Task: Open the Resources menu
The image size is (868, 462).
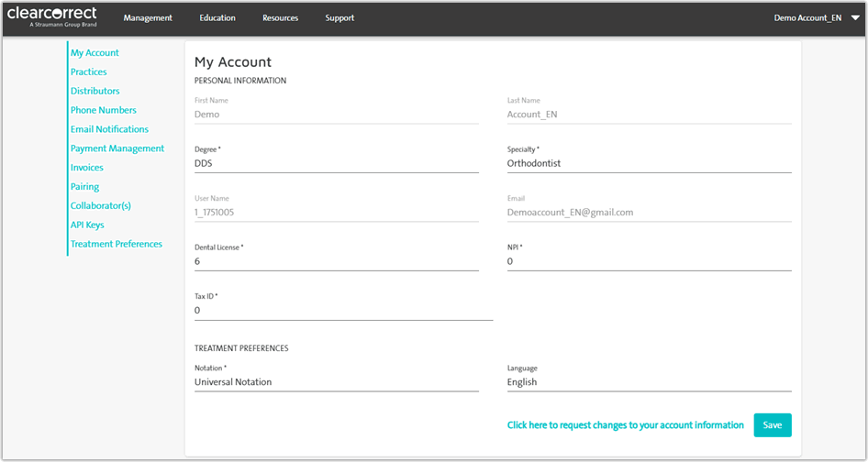Action: coord(280,18)
